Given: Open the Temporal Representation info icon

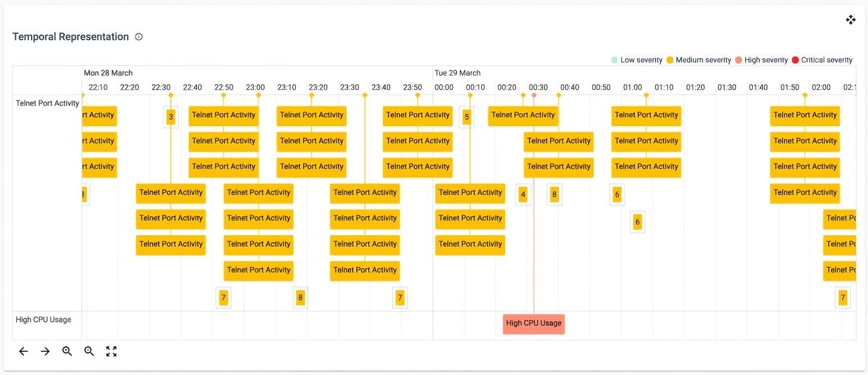Looking at the screenshot, I should [139, 37].
